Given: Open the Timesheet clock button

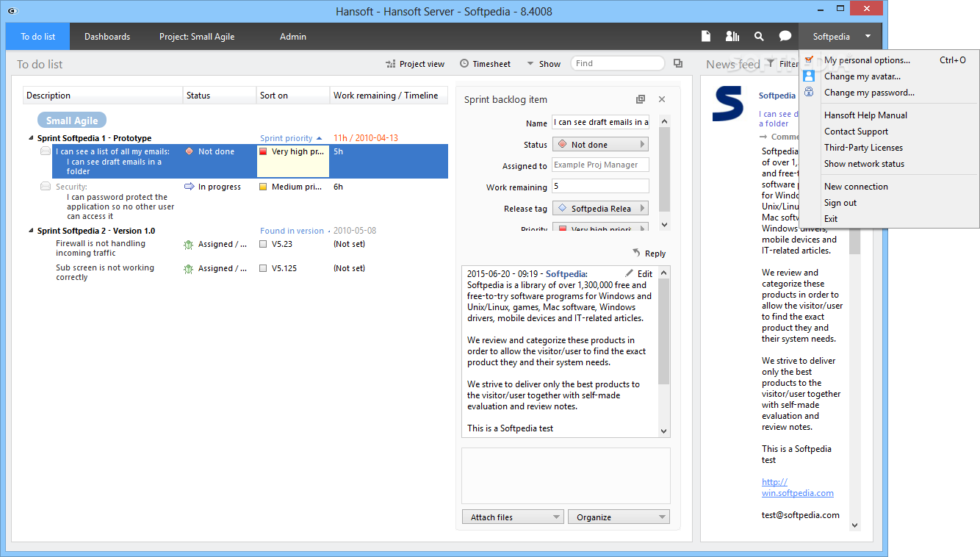Looking at the screenshot, I should click(486, 64).
